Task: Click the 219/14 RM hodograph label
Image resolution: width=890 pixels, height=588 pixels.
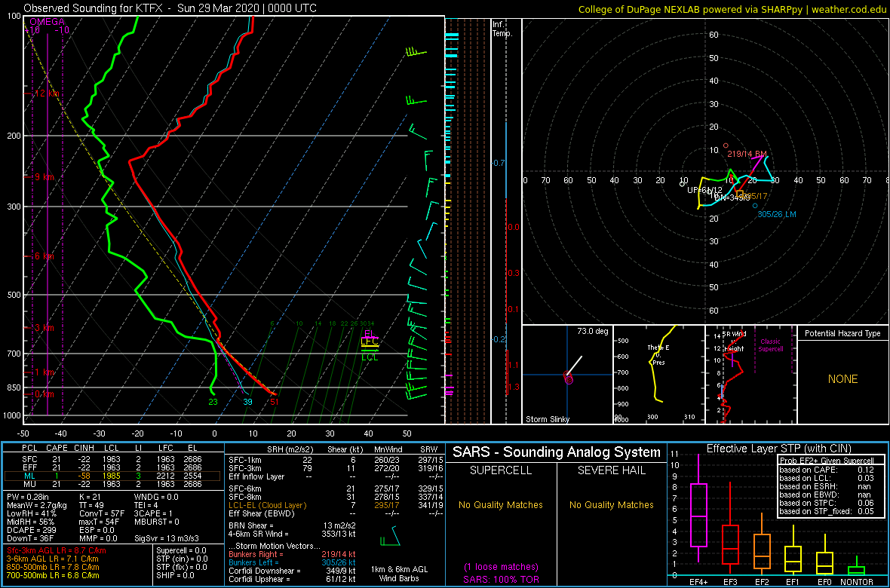Action: 747,154
